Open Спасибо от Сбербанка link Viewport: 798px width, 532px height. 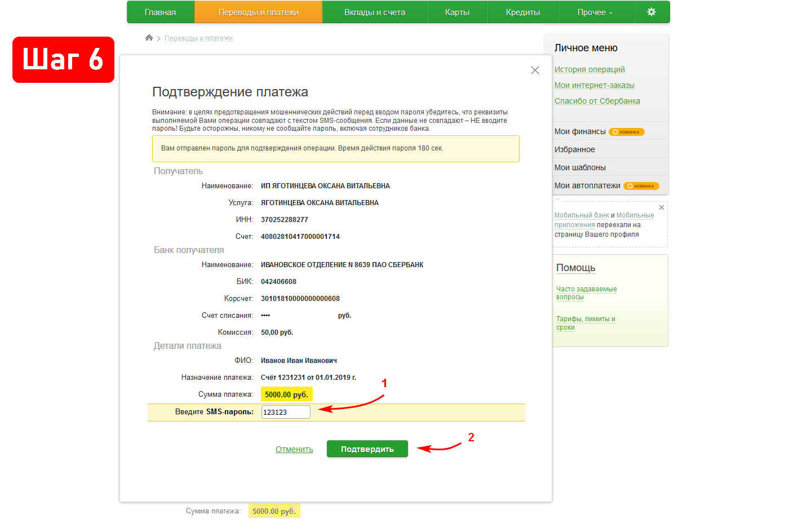597,101
